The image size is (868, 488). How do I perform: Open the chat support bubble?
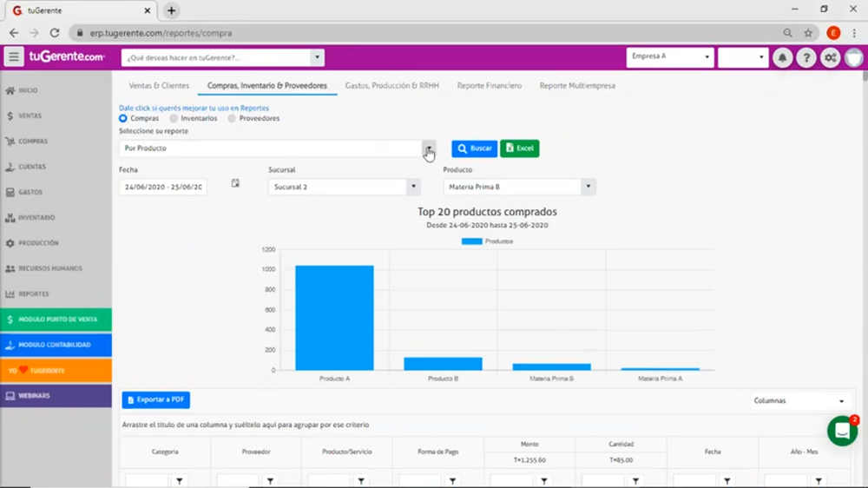tap(843, 431)
